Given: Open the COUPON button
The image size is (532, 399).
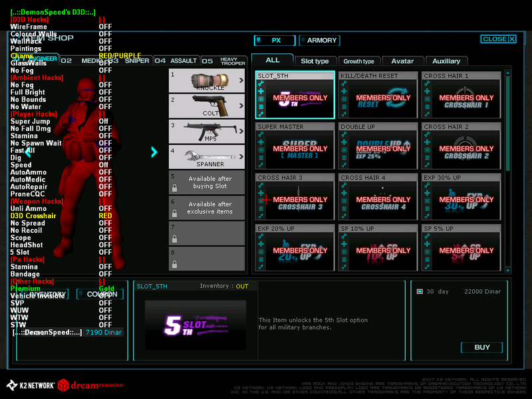Looking at the screenshot, I should click(x=99, y=294).
